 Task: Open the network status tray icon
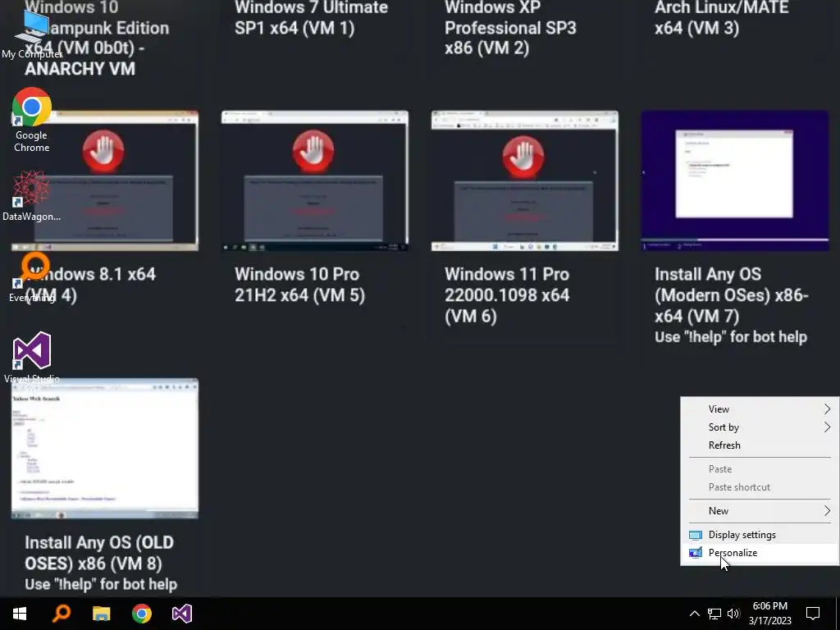[714, 614]
